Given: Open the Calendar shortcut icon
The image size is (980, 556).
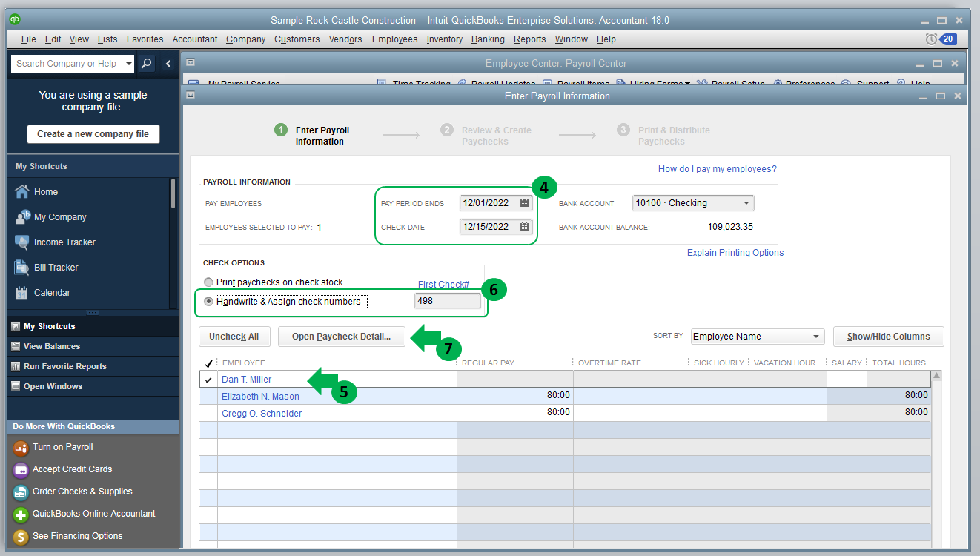Looking at the screenshot, I should (21, 293).
